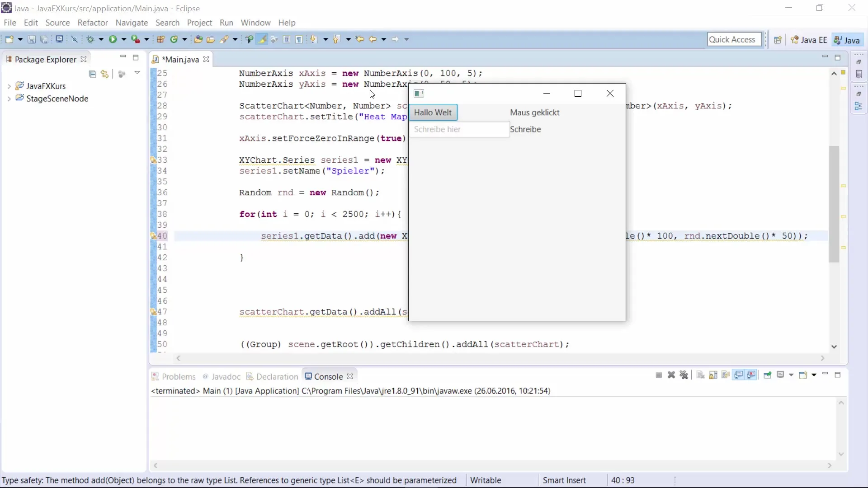Screen dimensions: 868x488
Task: Switch to the Problems tab
Action: pos(174,376)
